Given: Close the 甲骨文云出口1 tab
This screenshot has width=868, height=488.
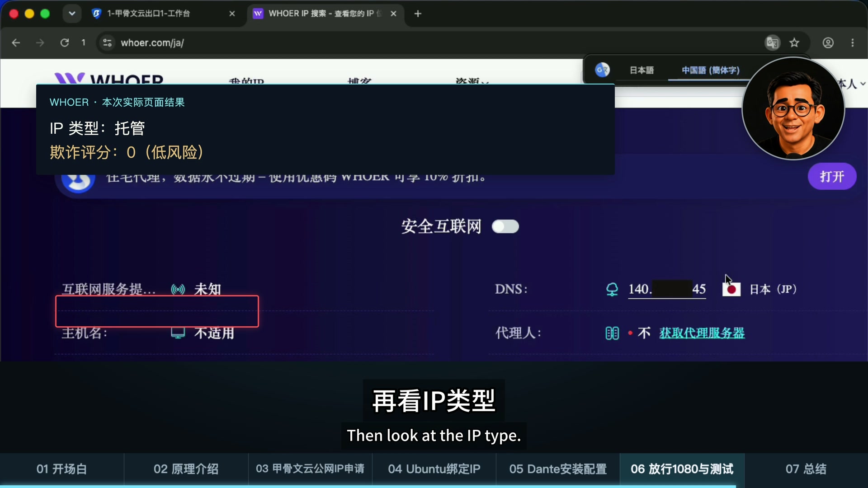Looking at the screenshot, I should click(232, 14).
